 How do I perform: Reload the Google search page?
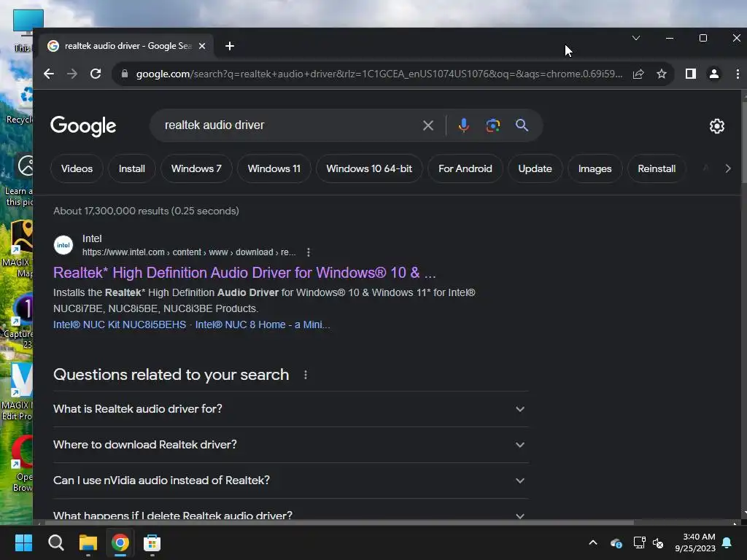pyautogui.click(x=96, y=74)
